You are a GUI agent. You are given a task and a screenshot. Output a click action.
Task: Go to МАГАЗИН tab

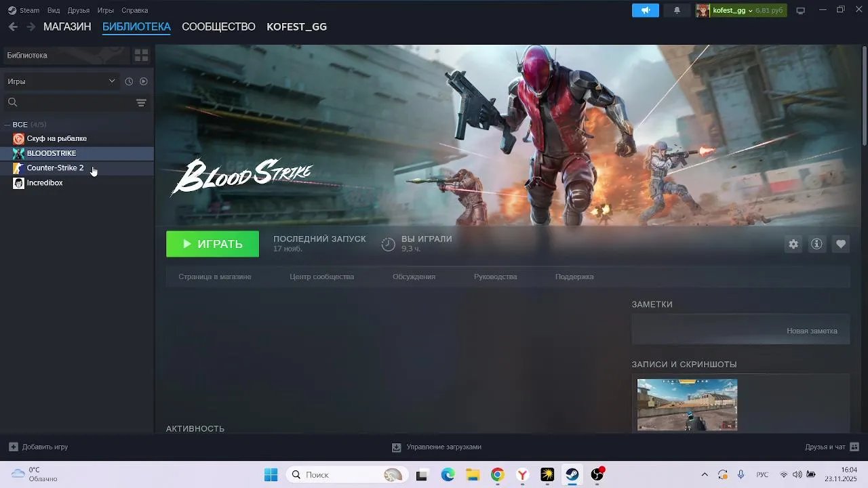point(67,27)
